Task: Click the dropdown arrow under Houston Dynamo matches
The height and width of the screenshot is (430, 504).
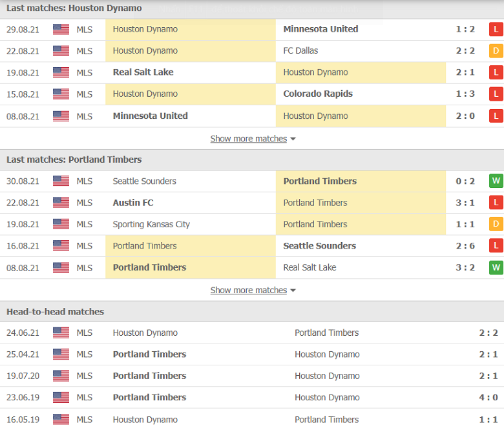Action: [x=293, y=139]
